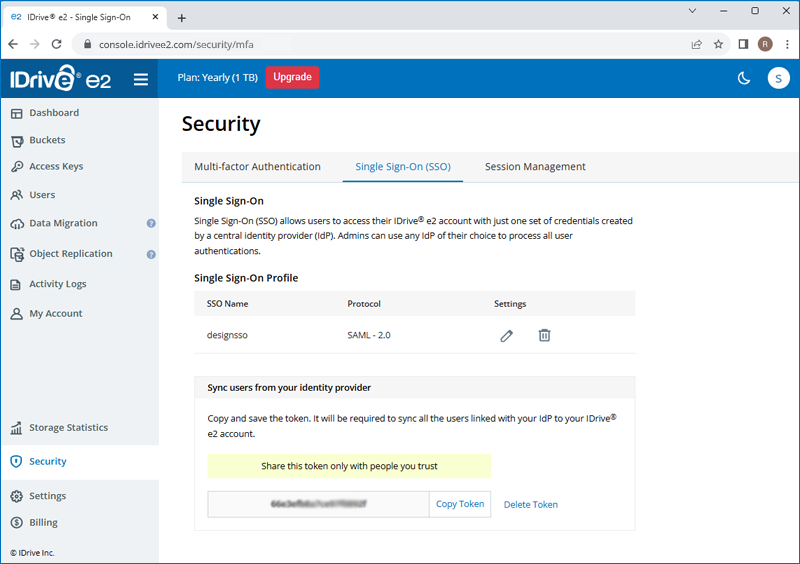Open a new browser tab
Screen dimensions: 800x564
(x=181, y=18)
